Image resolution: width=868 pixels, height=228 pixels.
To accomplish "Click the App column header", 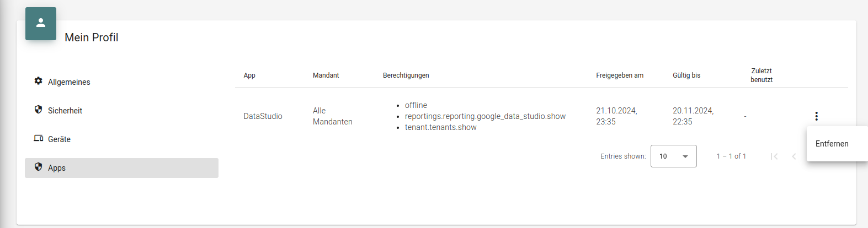I will click(249, 75).
